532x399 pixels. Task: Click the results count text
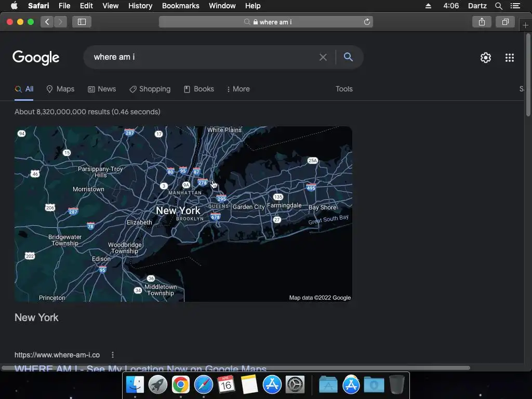coord(87,112)
